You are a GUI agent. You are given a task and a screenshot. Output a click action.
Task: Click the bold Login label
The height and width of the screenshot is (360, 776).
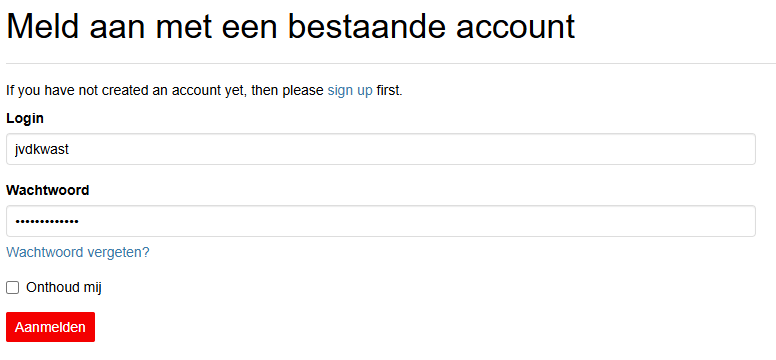(25, 118)
